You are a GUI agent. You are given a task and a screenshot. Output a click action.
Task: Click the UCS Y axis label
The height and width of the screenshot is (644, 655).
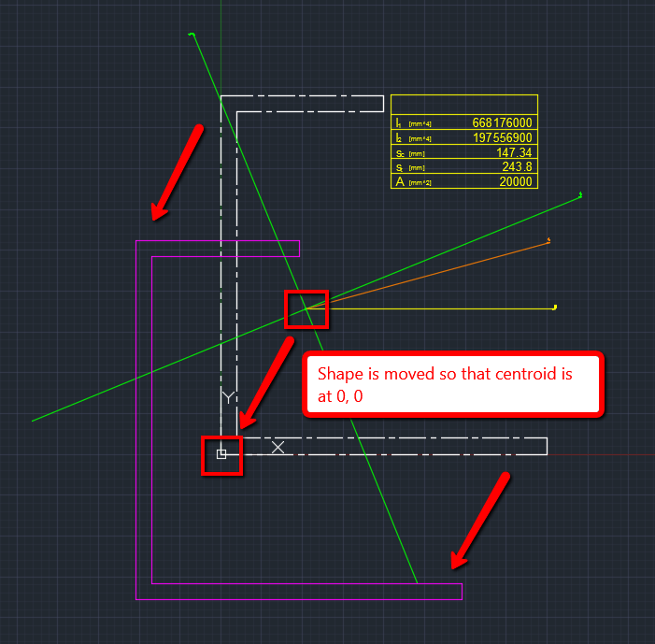point(228,397)
